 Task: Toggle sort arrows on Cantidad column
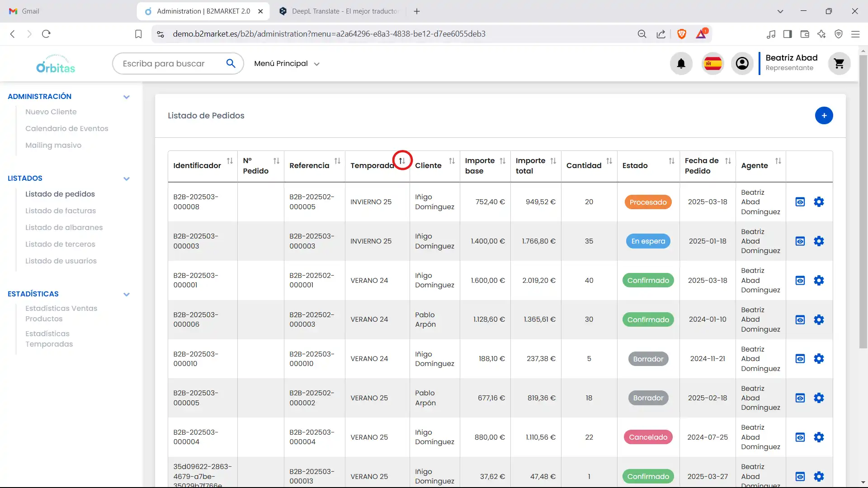609,161
